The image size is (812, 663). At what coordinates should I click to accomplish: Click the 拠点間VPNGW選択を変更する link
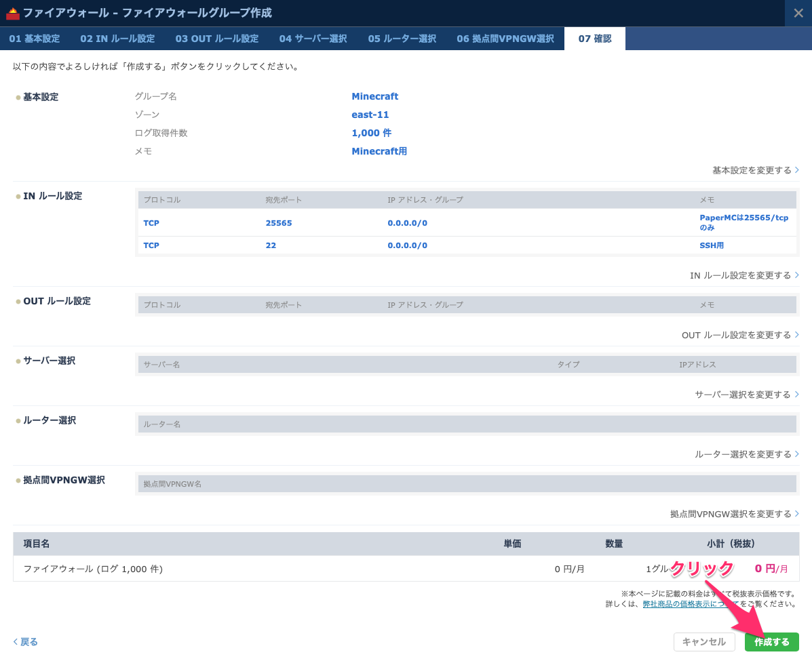pyautogui.click(x=734, y=514)
